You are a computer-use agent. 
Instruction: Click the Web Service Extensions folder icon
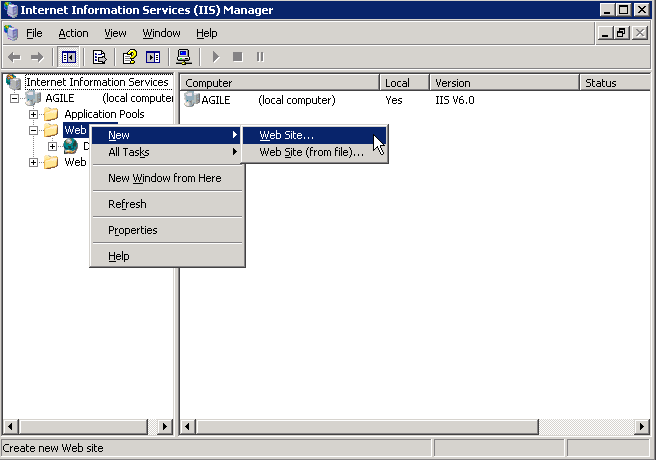pos(51,162)
